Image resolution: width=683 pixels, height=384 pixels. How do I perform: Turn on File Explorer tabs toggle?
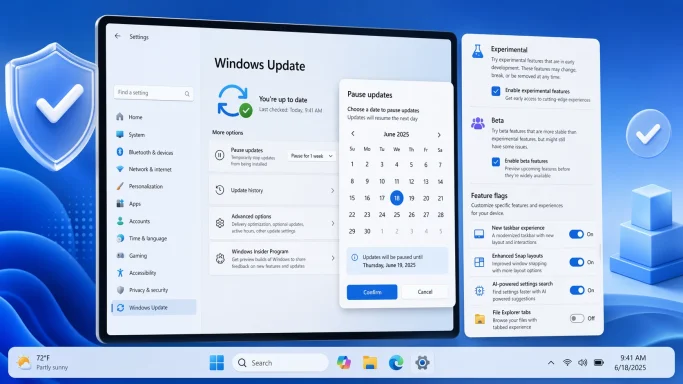577,318
